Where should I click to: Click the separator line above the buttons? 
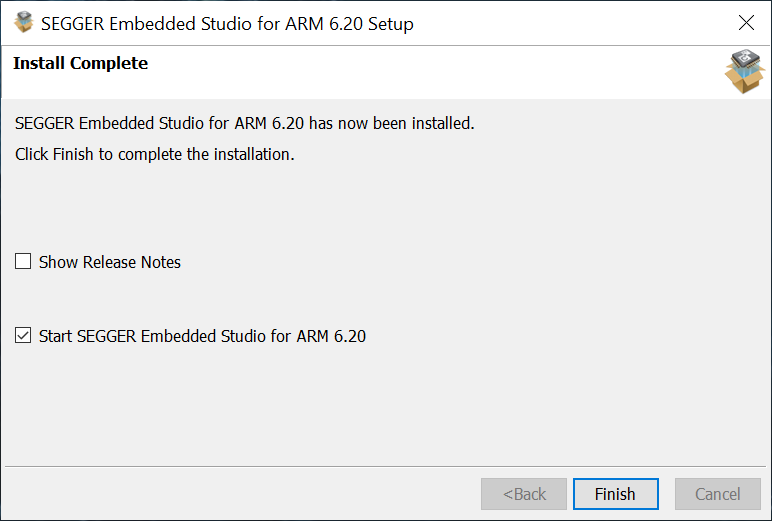[386, 466]
